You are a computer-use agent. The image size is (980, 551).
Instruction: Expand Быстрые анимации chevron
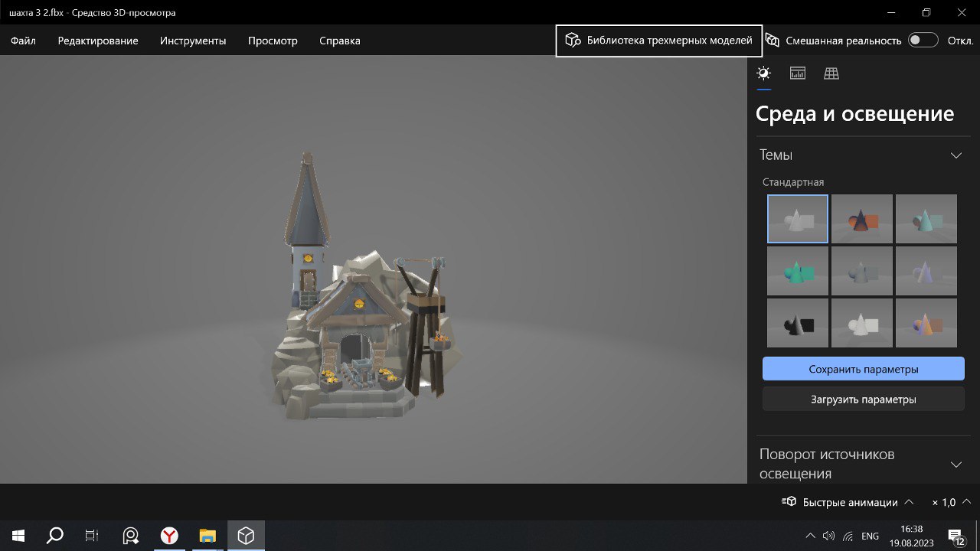tap(909, 502)
